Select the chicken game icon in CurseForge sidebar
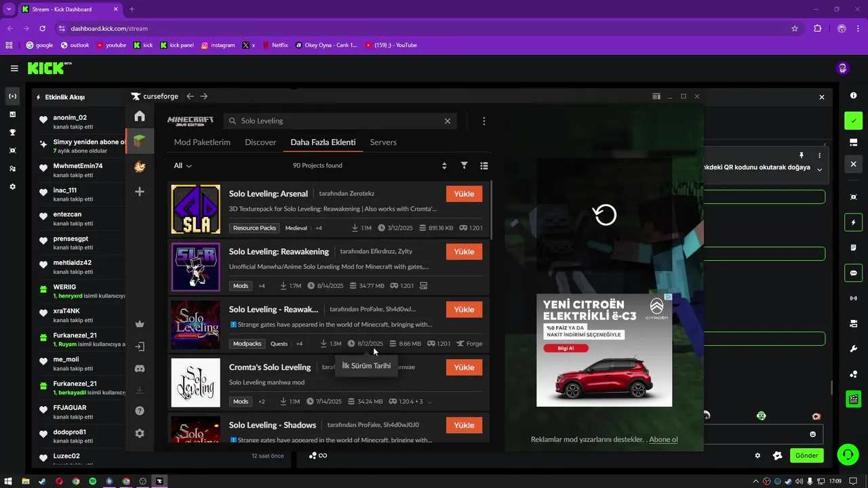 coord(140,166)
